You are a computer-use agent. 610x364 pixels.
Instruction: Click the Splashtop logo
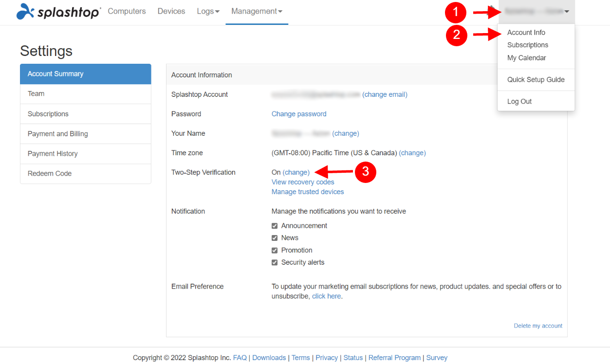(58, 11)
